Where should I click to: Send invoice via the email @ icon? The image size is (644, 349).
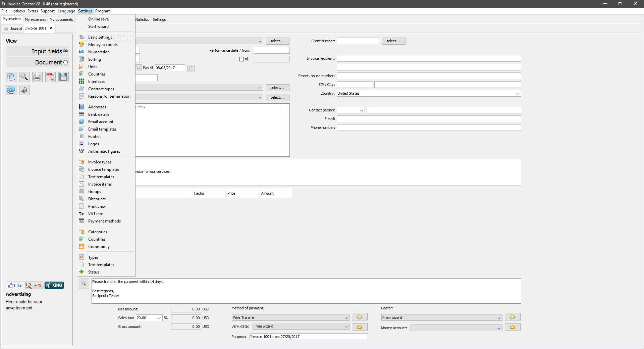[11, 90]
